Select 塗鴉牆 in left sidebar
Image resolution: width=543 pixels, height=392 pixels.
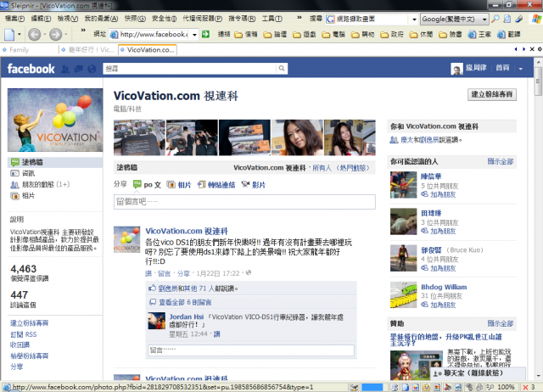[55, 162]
